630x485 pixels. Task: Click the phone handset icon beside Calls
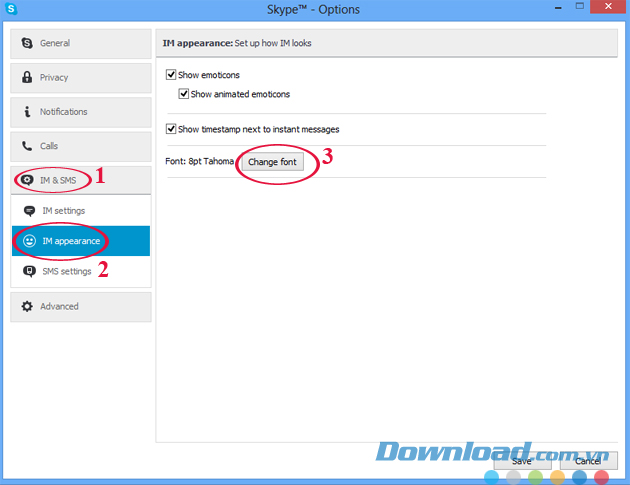click(27, 146)
